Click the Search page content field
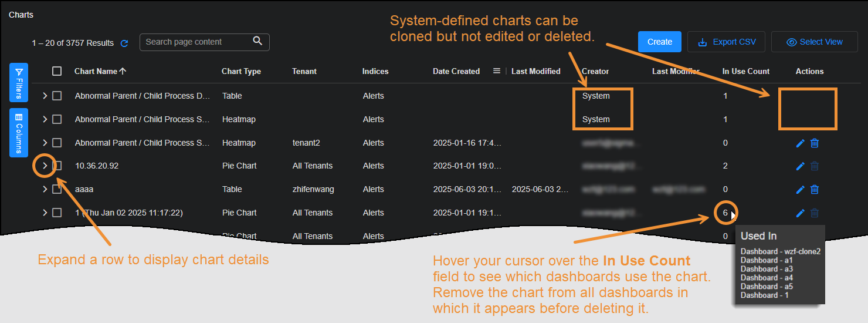This screenshot has height=323, width=868. 196,42
